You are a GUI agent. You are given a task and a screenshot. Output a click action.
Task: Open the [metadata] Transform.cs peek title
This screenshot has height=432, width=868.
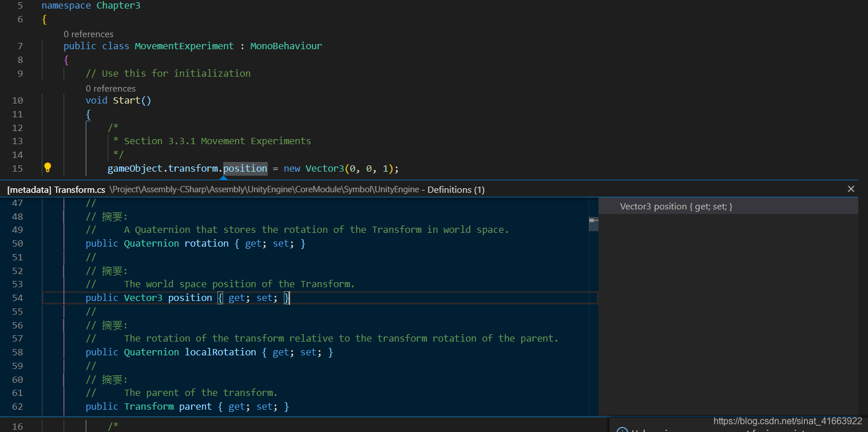pyautogui.click(x=56, y=189)
